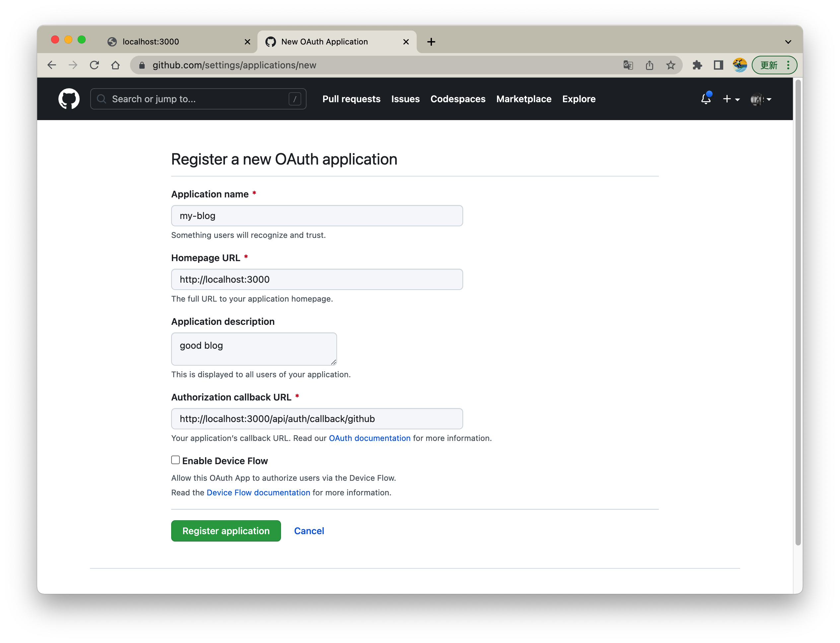Open Chrome's three-dot menu
This screenshot has width=840, height=643.
788,65
